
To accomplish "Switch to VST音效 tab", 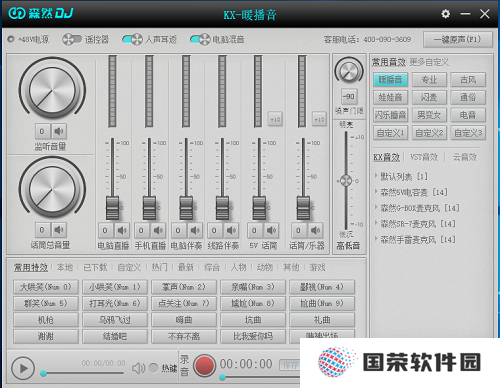I will [424, 157].
